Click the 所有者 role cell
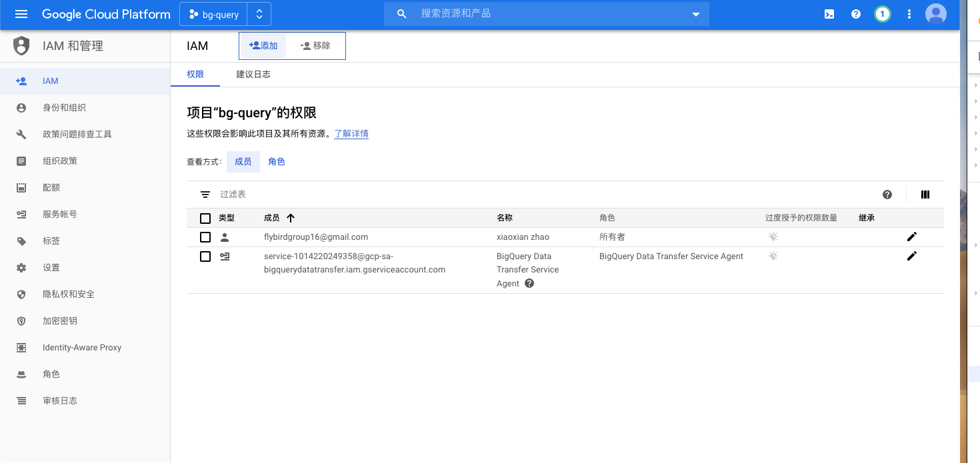 coord(612,237)
